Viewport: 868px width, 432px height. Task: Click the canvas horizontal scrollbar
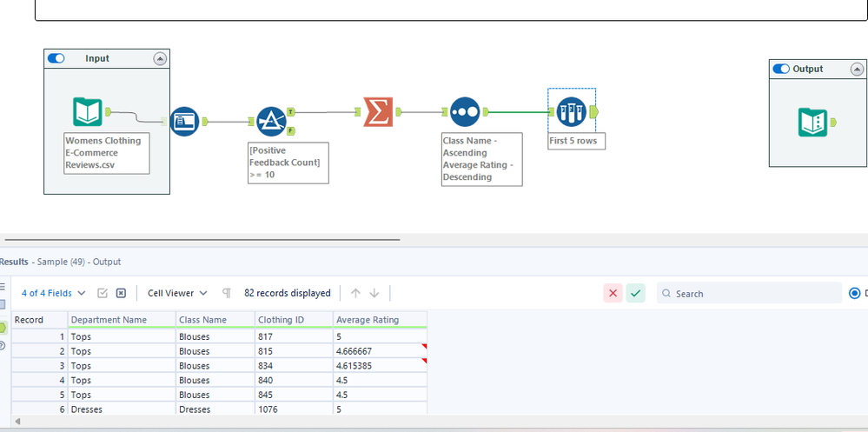(x=202, y=240)
